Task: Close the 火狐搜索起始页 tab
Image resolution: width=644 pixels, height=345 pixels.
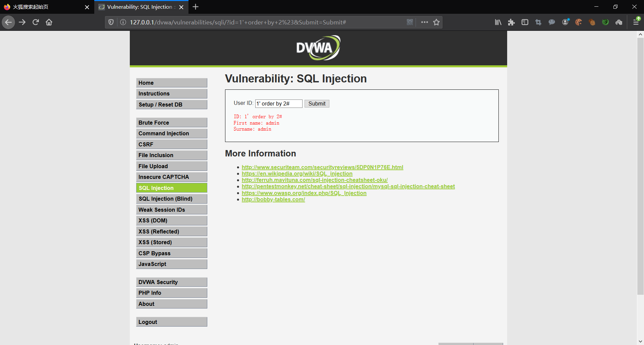Action: pyautogui.click(x=87, y=7)
